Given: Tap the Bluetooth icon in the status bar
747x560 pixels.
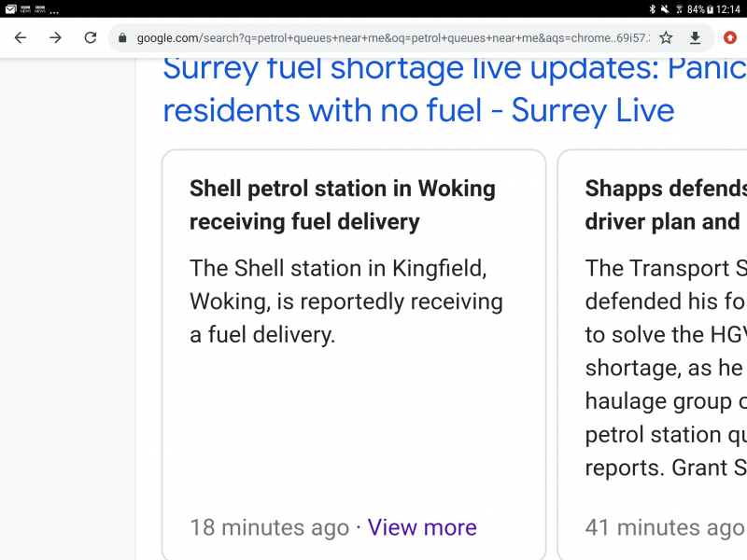Looking at the screenshot, I should pos(655,7).
